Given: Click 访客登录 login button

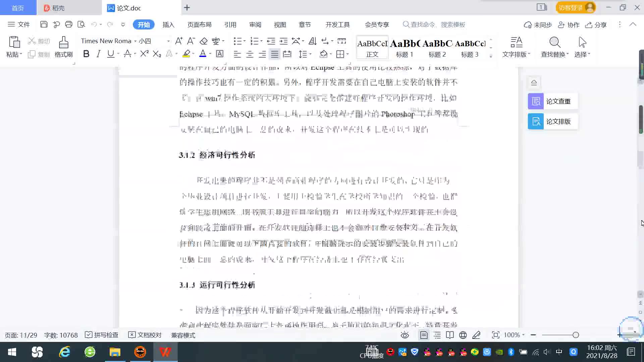Looking at the screenshot, I should click(x=576, y=7).
